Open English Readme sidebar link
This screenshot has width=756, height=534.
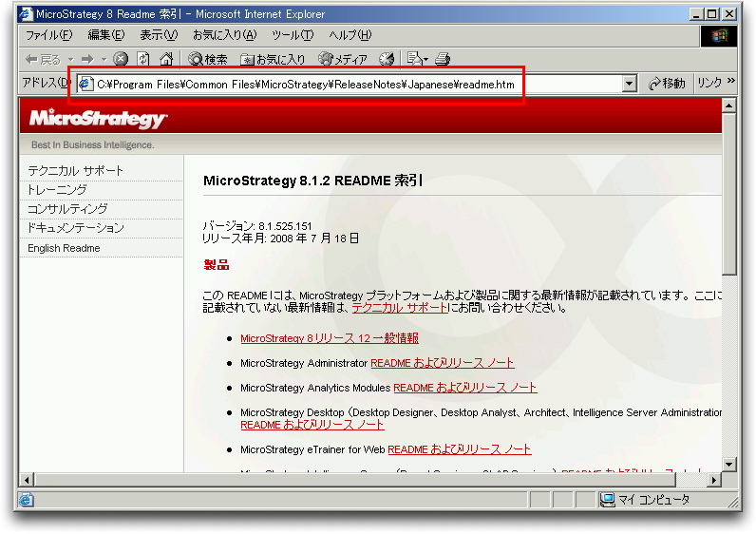[64, 248]
